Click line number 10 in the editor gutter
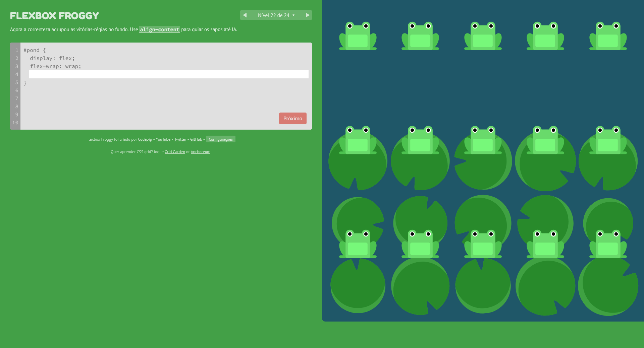This screenshot has width=644, height=348. coord(15,123)
